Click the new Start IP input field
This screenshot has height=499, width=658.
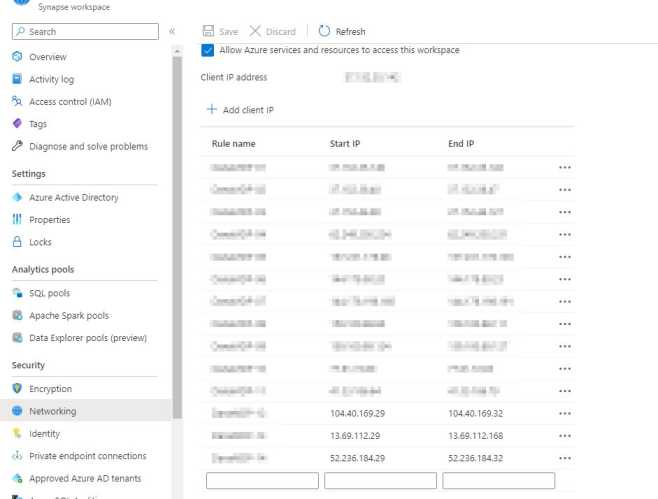point(380,481)
